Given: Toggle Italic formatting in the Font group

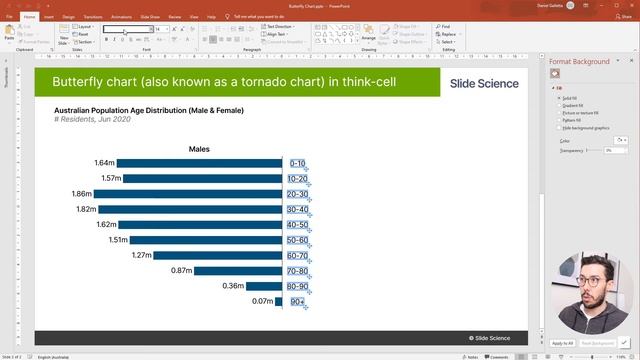Looking at the screenshot, I should (x=114, y=40).
